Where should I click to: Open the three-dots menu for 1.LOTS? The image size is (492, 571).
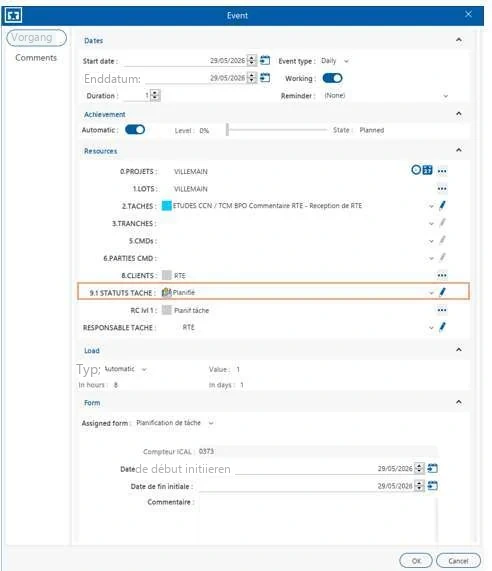click(x=442, y=189)
